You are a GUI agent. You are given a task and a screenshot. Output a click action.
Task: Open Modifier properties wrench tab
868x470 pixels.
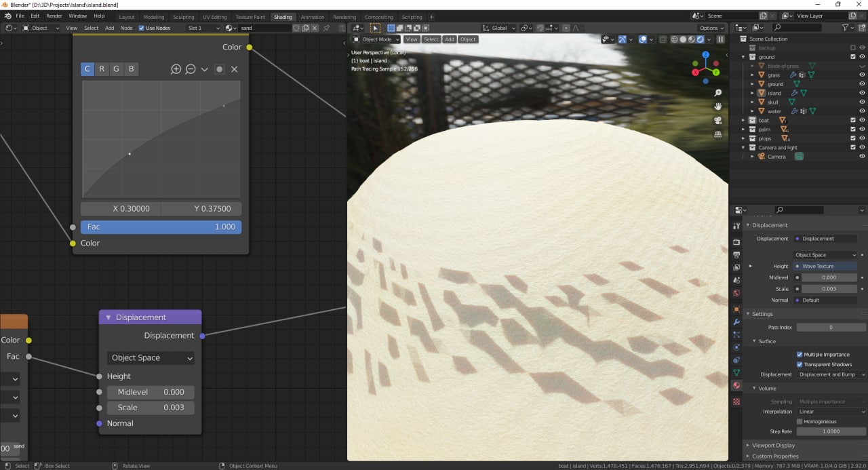click(736, 322)
